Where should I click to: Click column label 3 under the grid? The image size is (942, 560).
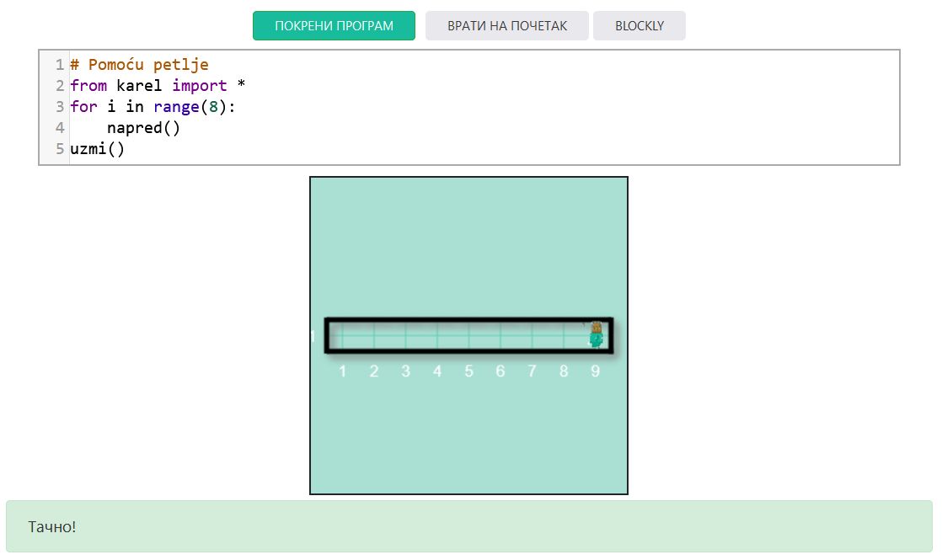pyautogui.click(x=405, y=371)
